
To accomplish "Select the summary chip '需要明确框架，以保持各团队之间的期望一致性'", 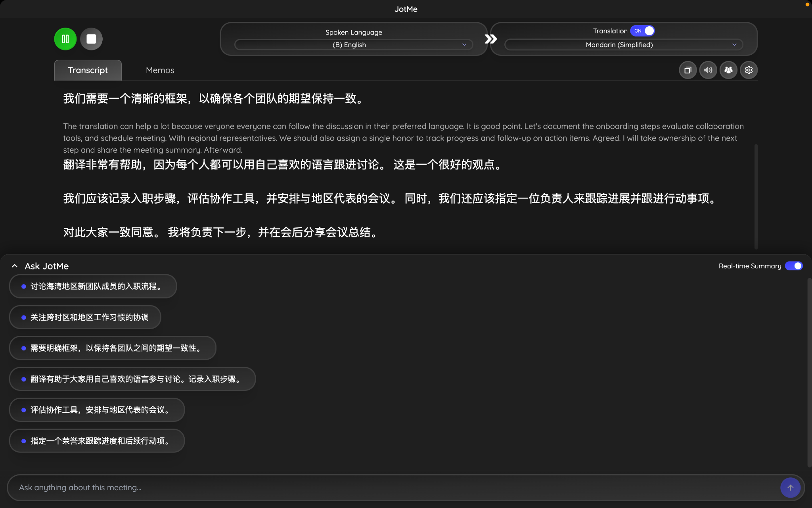I will (x=113, y=348).
